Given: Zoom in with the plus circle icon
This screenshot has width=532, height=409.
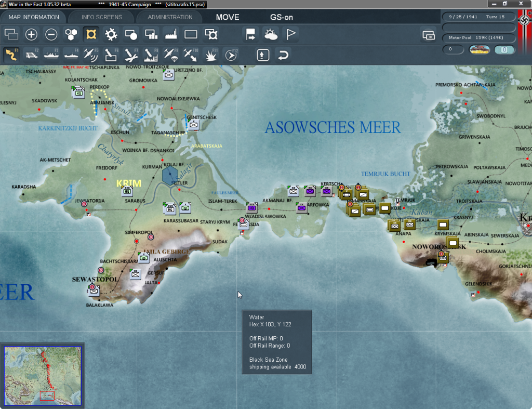Looking at the screenshot, I should coord(31,34).
